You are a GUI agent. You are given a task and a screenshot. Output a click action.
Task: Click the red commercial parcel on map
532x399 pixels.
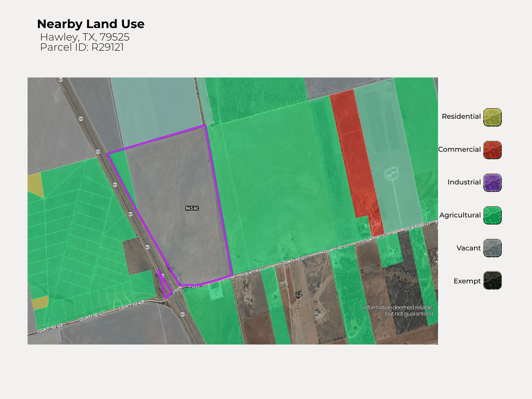(355, 156)
